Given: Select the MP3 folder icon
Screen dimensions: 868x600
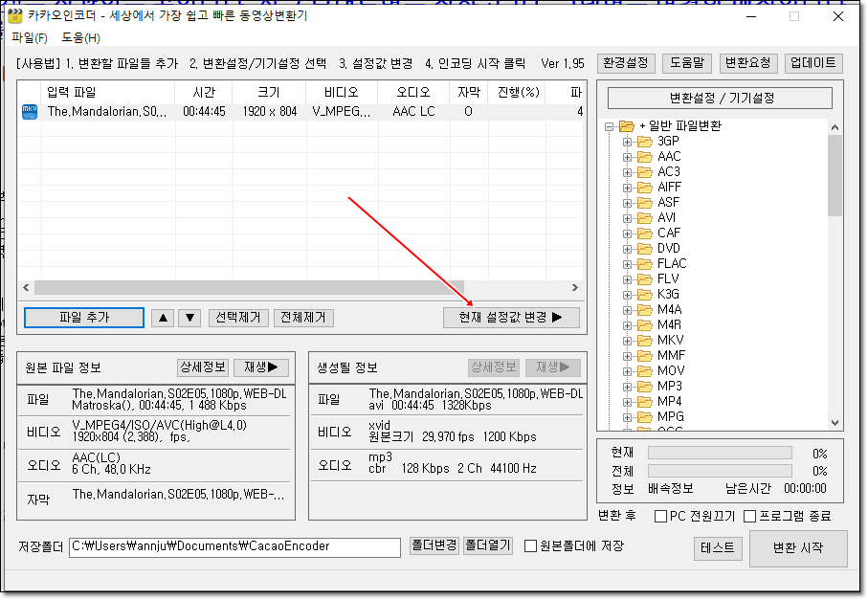Looking at the screenshot, I should (x=644, y=387).
